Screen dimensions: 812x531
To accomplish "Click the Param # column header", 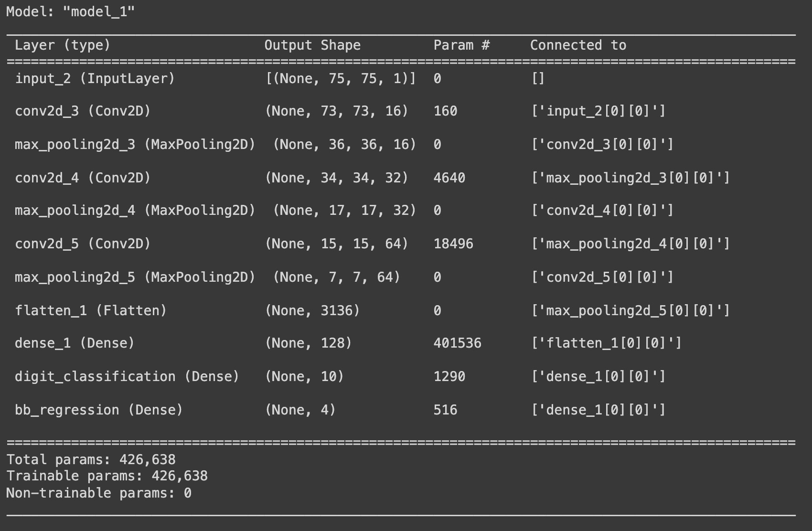I will pos(461,45).
